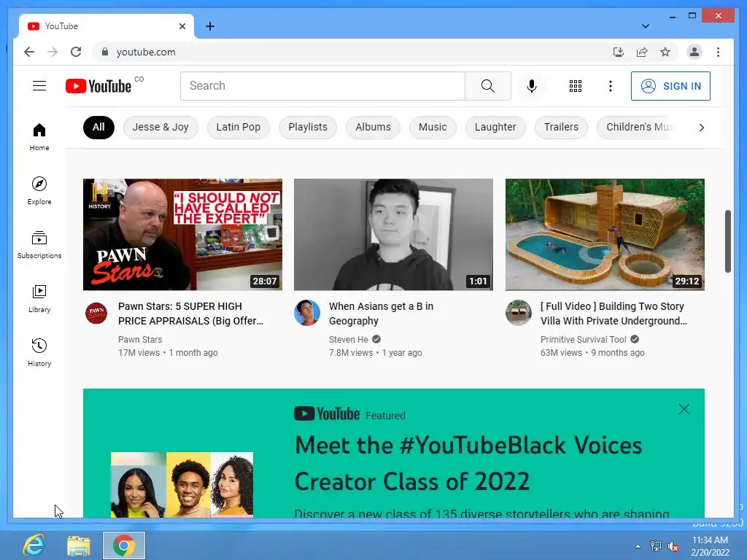Select the Playlists chip
The image size is (747, 560).
(x=308, y=127)
